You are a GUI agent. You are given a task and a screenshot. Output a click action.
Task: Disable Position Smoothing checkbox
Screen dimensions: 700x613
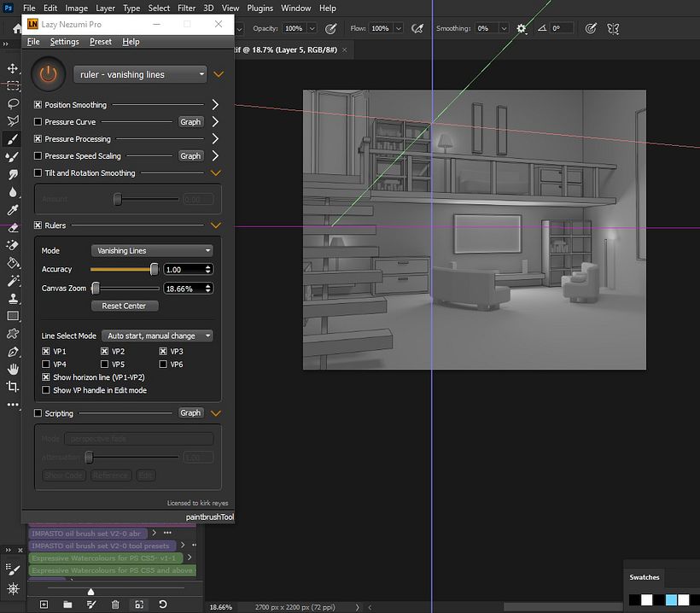coord(38,105)
